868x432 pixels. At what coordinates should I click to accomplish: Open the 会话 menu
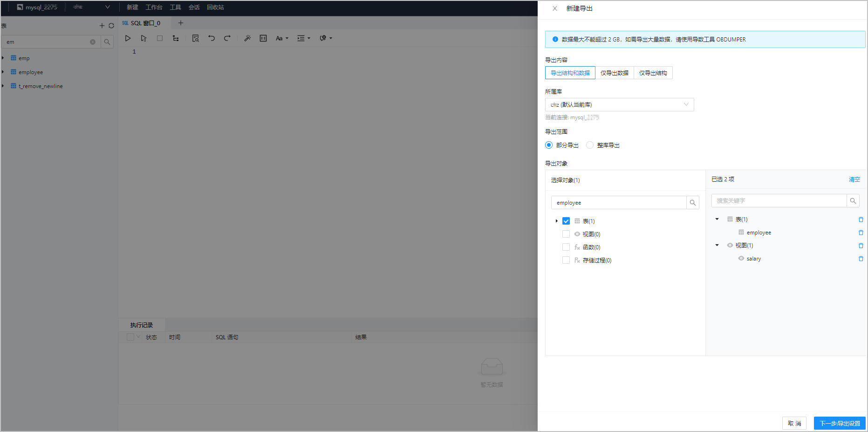click(194, 7)
